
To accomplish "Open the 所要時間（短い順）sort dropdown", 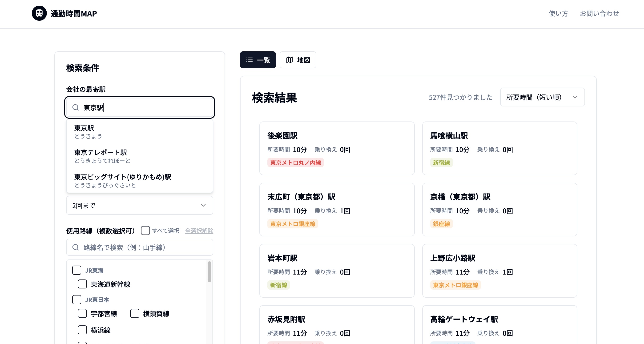I will [542, 97].
